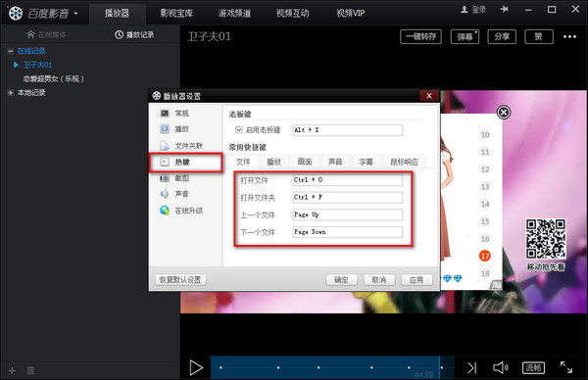Open more options via the three dots icon
This screenshot has height=380, width=588.
569,36
